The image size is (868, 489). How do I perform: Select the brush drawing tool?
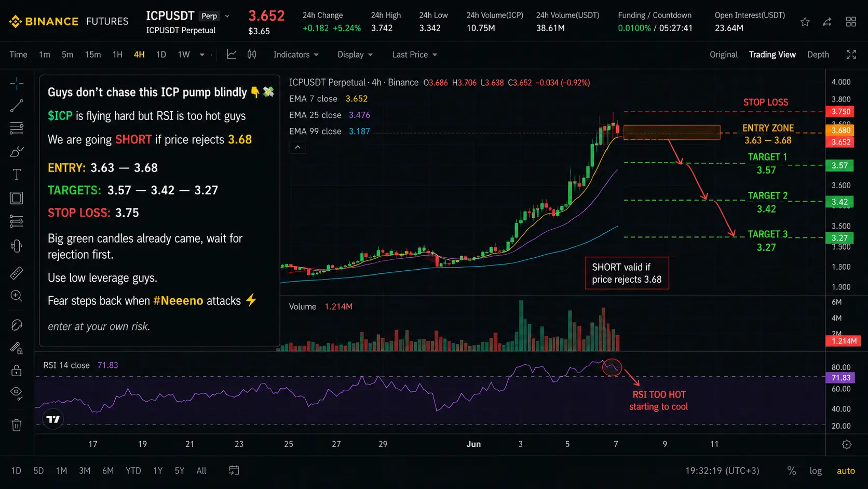click(x=17, y=152)
